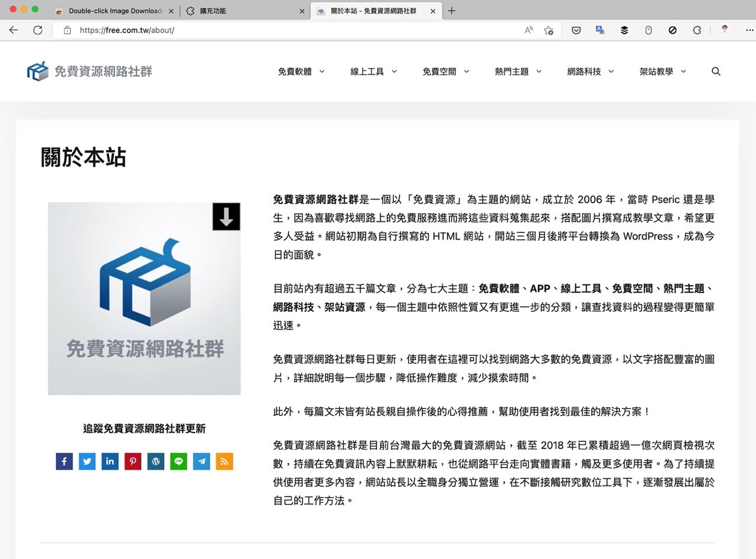Click the circle-slash blocker extension icon
Screen dimensions: 756x559
point(673,30)
